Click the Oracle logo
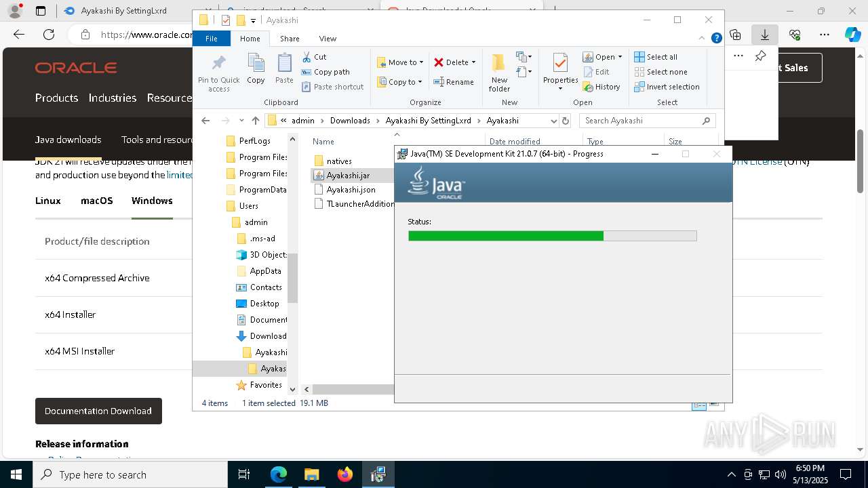The height and width of the screenshot is (488, 868). pos(76,68)
